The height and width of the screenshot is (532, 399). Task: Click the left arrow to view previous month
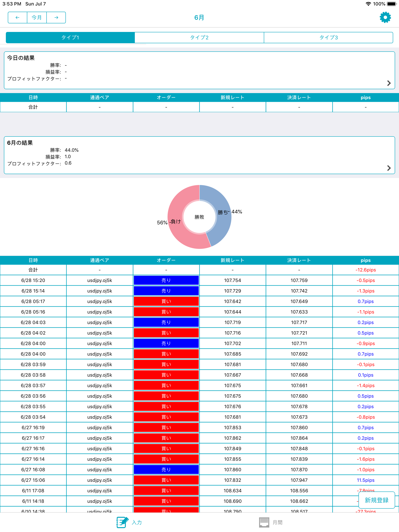tap(17, 17)
